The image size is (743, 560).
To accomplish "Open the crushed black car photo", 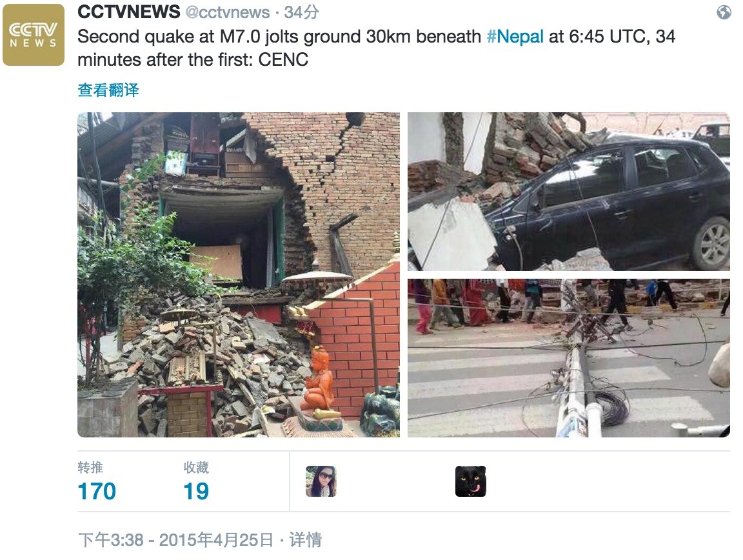I will 569,192.
